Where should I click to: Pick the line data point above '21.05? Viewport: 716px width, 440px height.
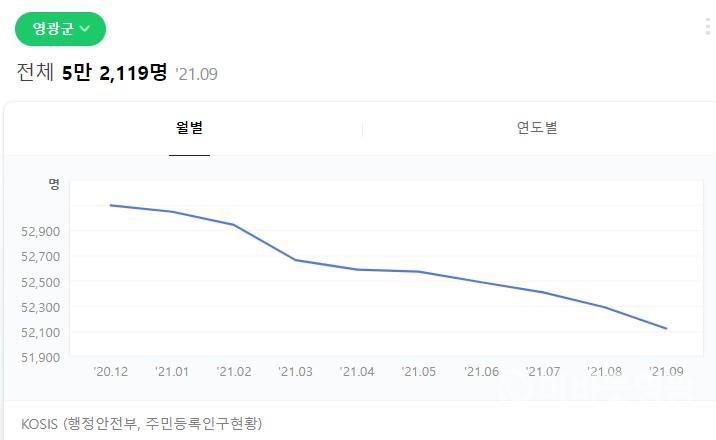pos(419,272)
